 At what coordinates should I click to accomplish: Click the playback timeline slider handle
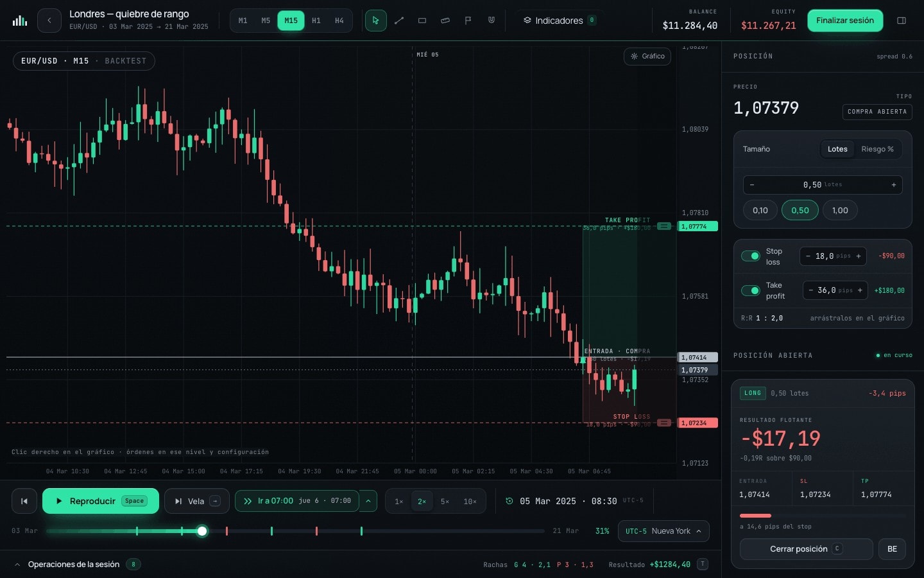click(x=202, y=531)
